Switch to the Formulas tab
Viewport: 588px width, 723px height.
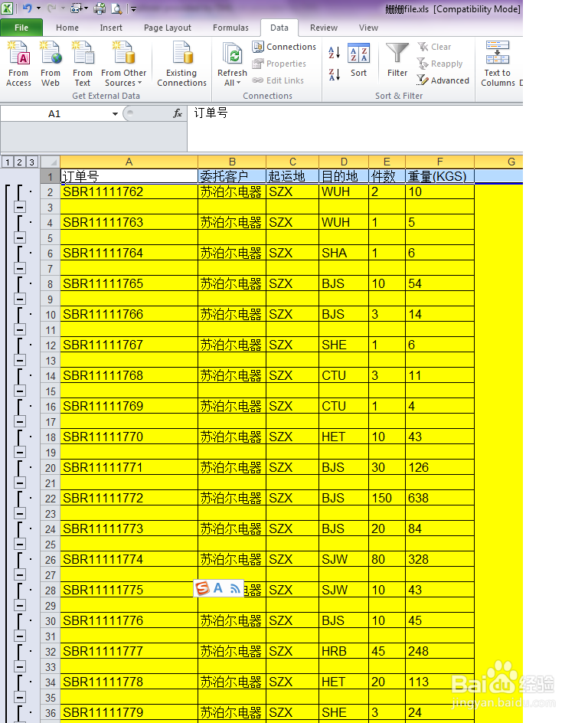tap(230, 28)
